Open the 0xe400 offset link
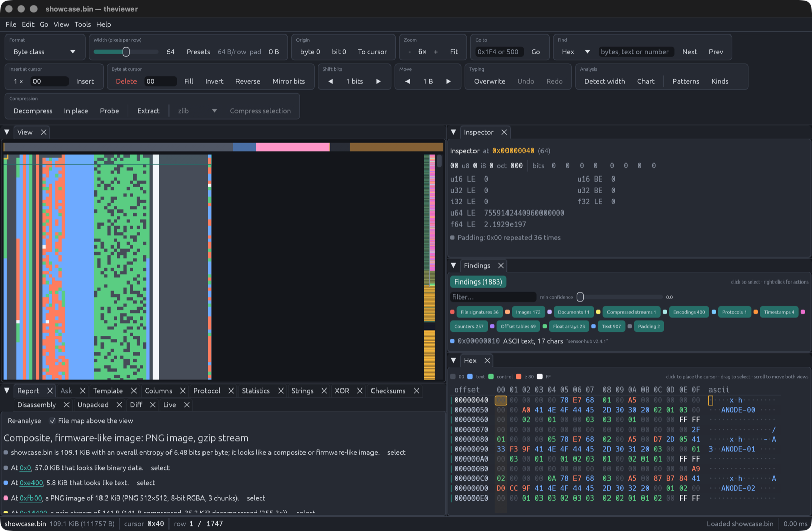The width and height of the screenshot is (812, 531). coord(31,483)
